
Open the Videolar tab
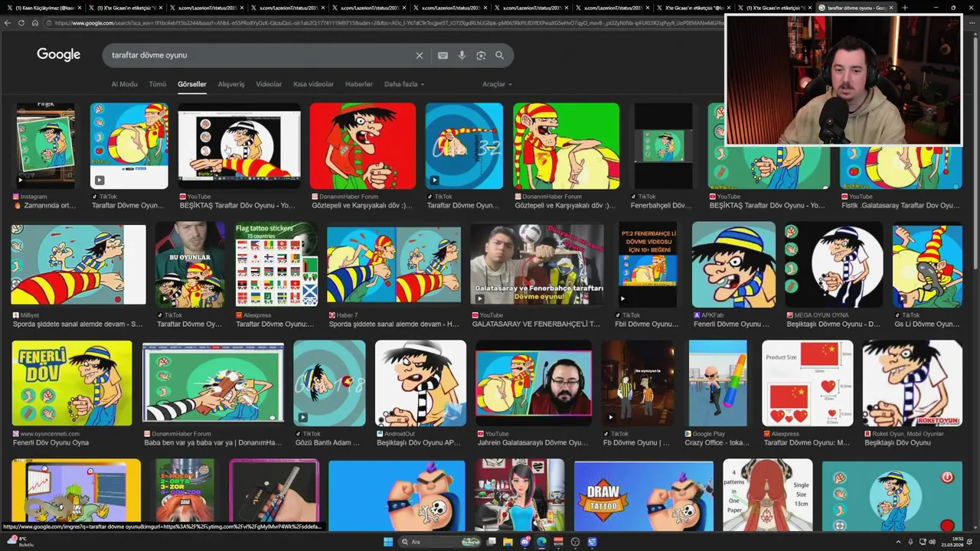point(268,84)
